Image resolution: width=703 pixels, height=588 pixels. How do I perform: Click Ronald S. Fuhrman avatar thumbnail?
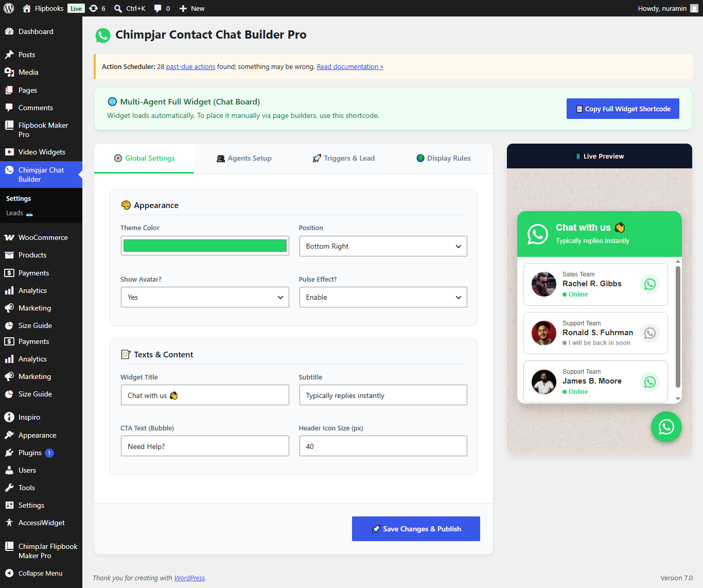click(544, 333)
